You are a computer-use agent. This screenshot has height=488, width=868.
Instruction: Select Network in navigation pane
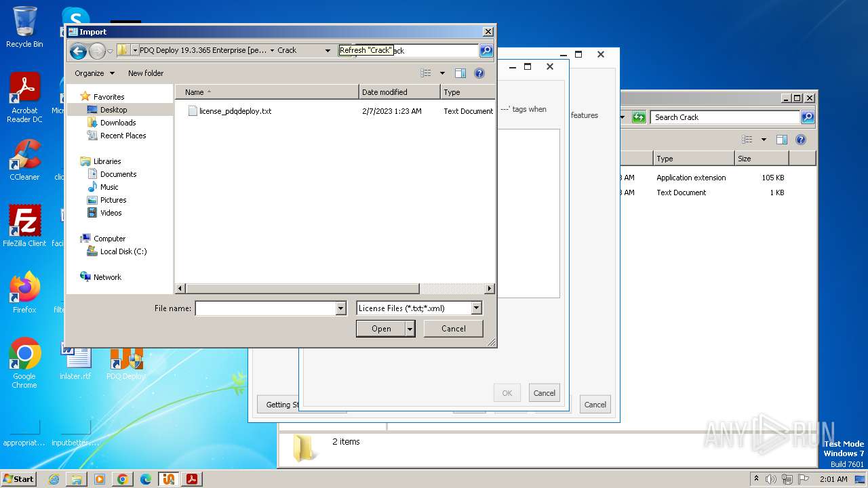107,277
